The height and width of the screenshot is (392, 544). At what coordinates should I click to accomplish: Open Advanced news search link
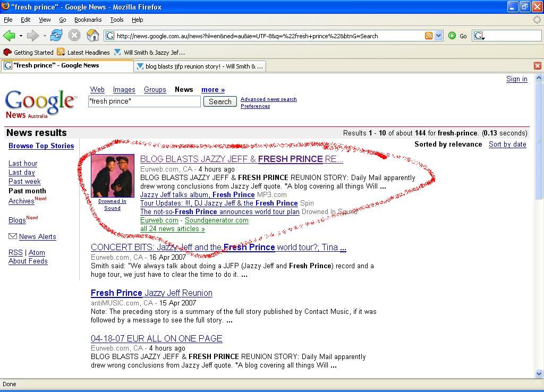(x=268, y=99)
